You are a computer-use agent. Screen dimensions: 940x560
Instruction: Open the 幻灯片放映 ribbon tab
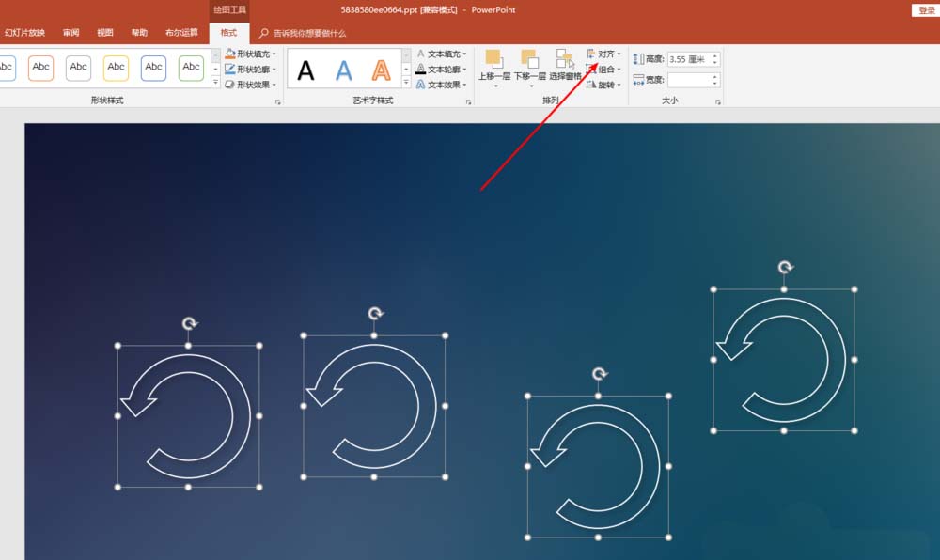24,32
